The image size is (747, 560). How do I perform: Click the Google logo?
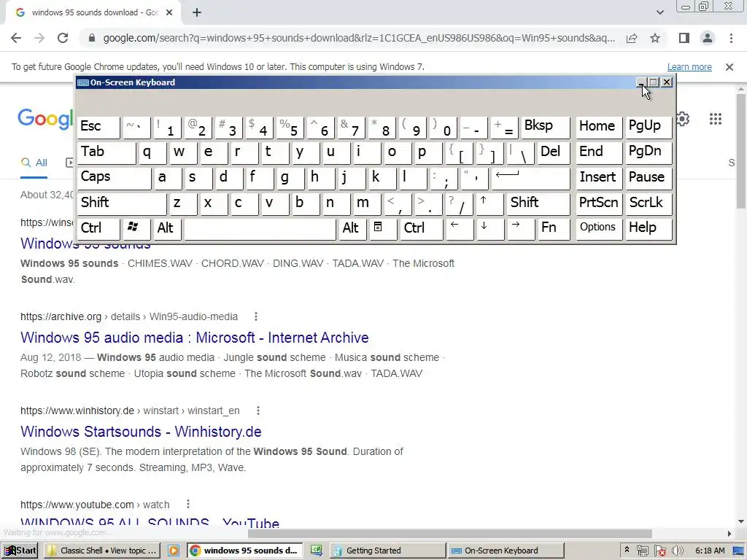pyautogui.click(x=46, y=119)
